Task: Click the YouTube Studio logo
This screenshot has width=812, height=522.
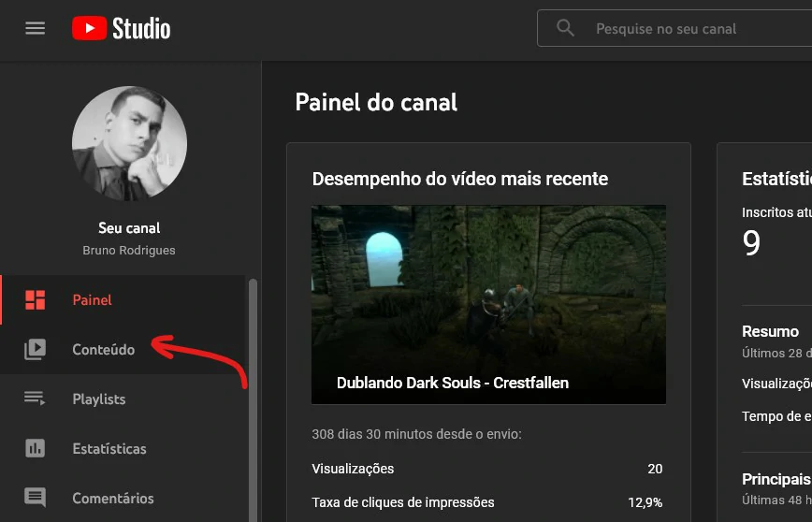Action: click(x=122, y=28)
